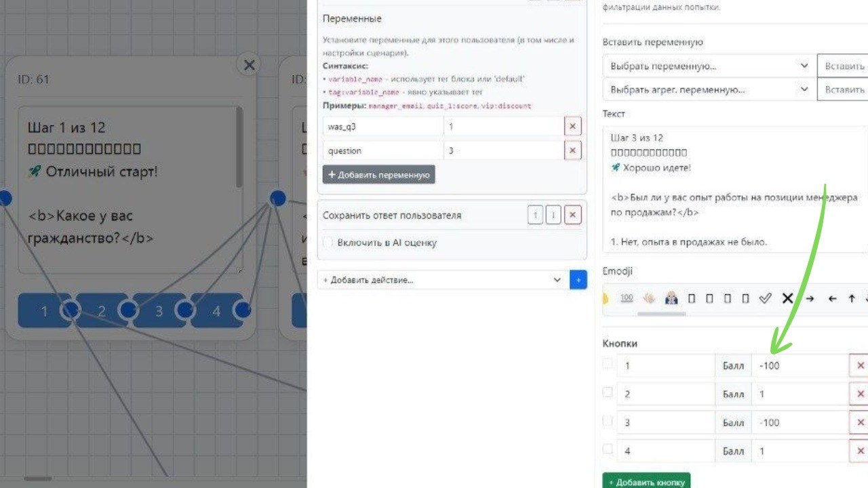Tick the checkbox beside button 2
Screen dimensions: 868x488
click(x=608, y=392)
